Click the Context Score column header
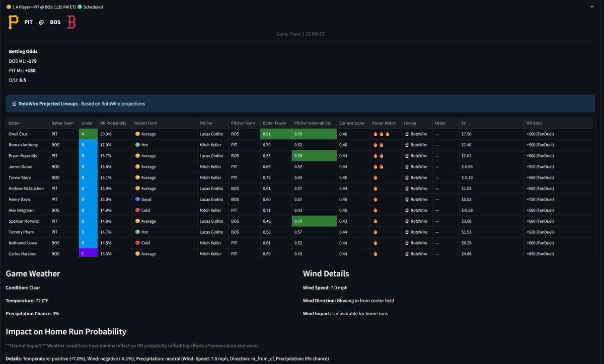The width and height of the screenshot is (604, 364). click(x=353, y=123)
